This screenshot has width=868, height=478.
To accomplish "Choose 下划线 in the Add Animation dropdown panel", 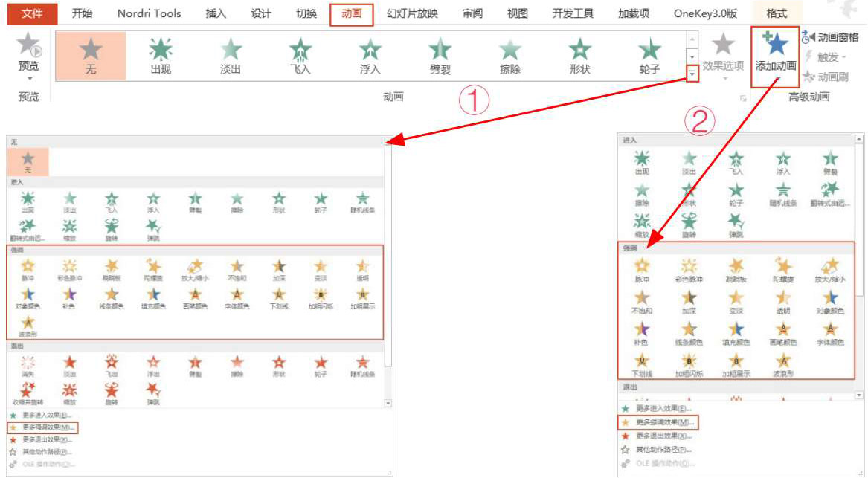I will point(642,366).
